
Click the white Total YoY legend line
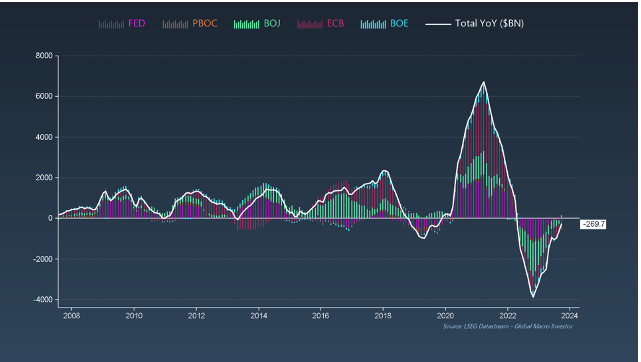(438, 25)
